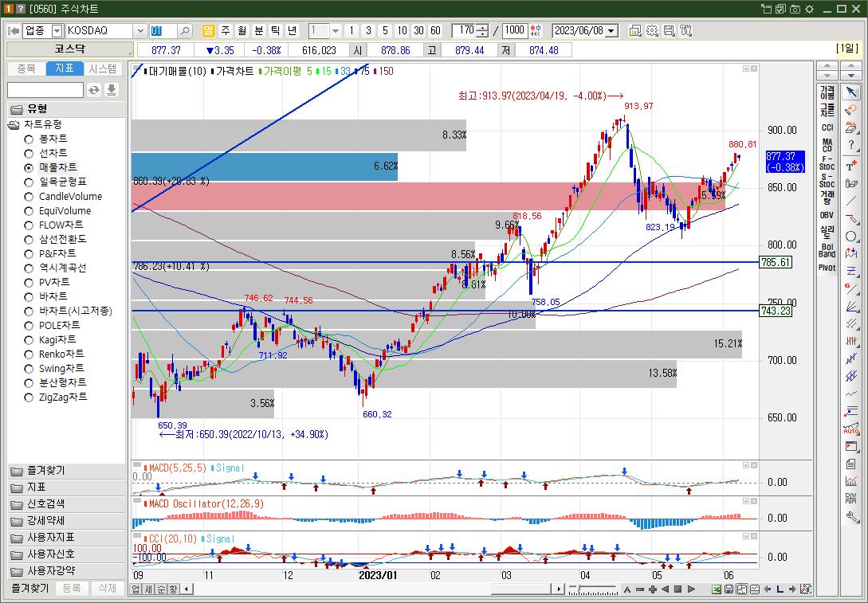Open the KOSDAQ market dropdown
This screenshot has height=603, width=868.
(x=140, y=31)
